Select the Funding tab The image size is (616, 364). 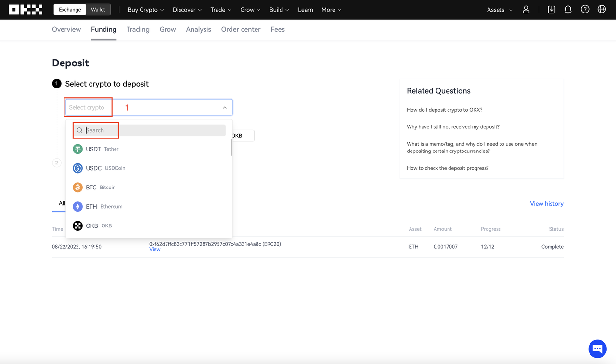104,29
